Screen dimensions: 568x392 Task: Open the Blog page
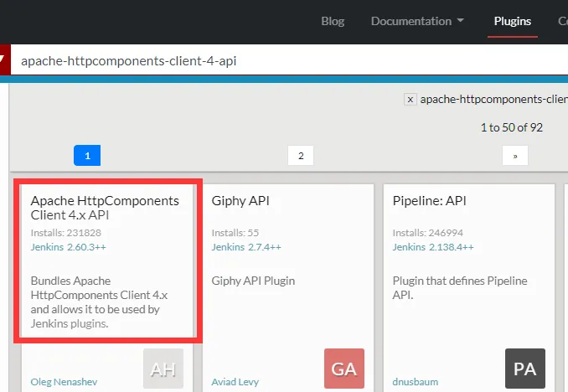click(333, 22)
